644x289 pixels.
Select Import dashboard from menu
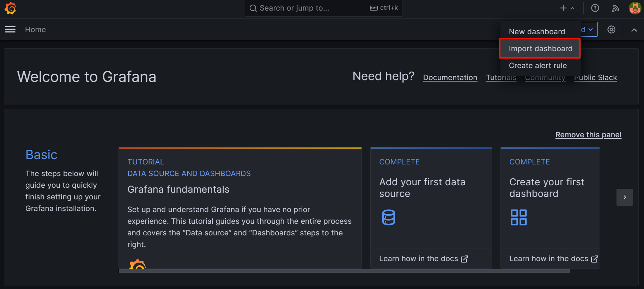[x=540, y=49]
